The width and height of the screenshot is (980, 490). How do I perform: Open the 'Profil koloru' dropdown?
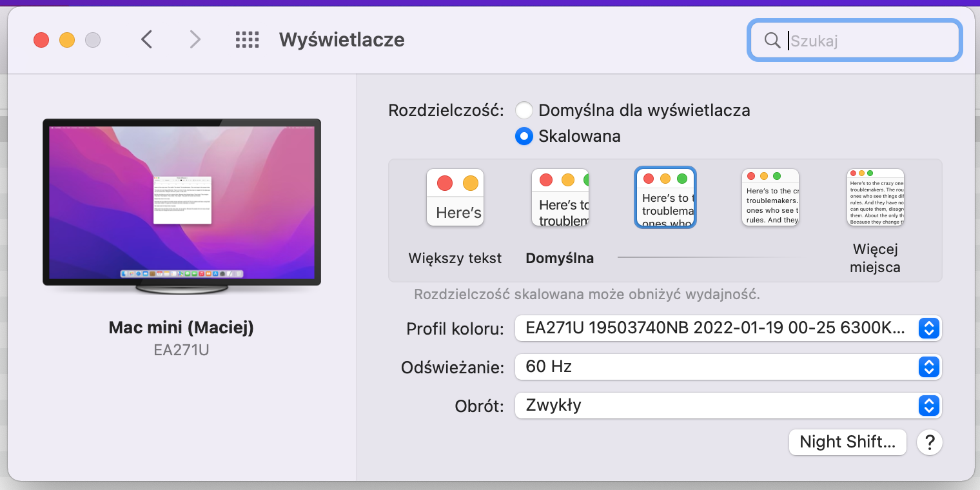(728, 328)
